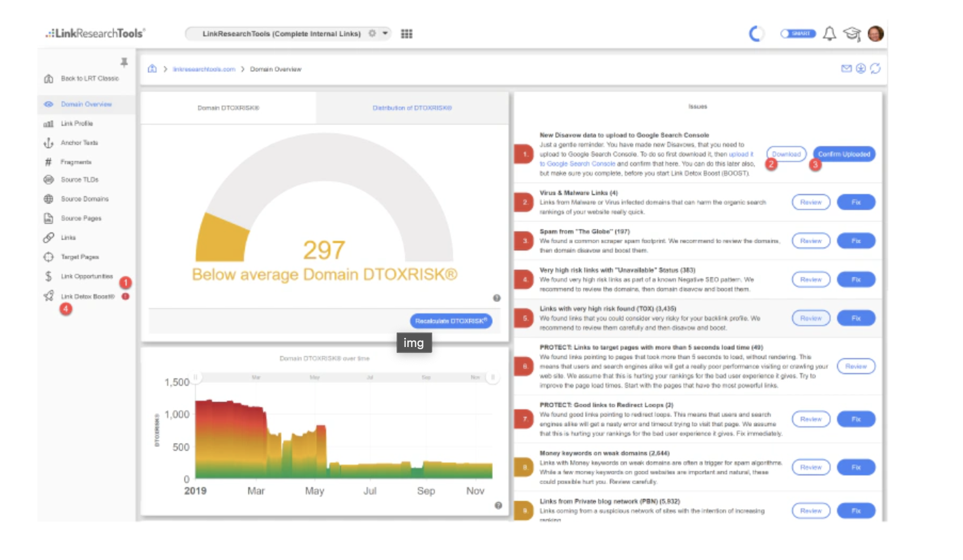
Task: Review slow load time target pages
Action: click(x=856, y=366)
